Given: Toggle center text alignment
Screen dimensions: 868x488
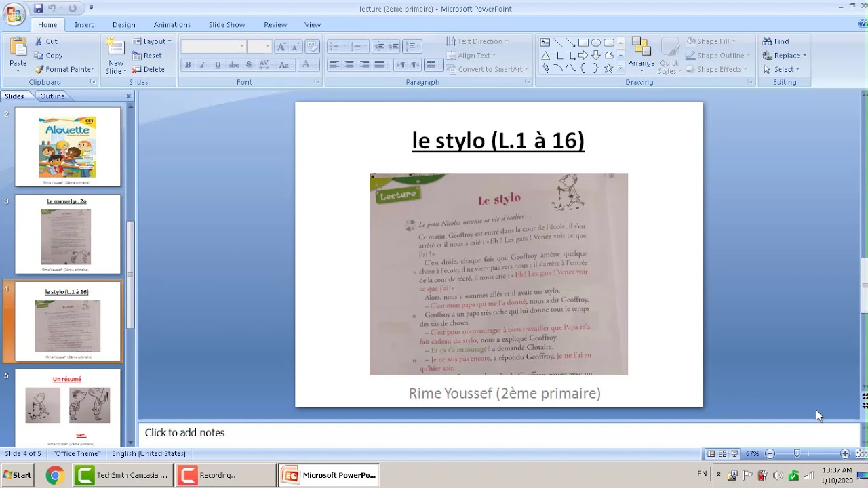Looking at the screenshot, I should [349, 65].
